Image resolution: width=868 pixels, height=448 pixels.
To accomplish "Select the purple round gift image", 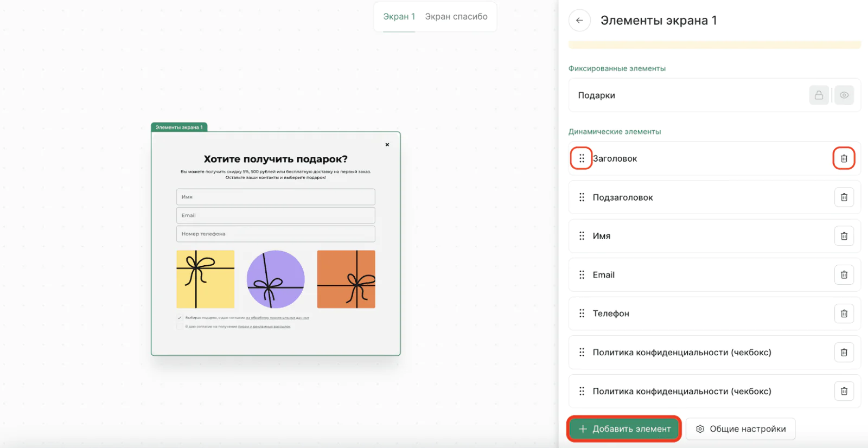I will (276, 279).
